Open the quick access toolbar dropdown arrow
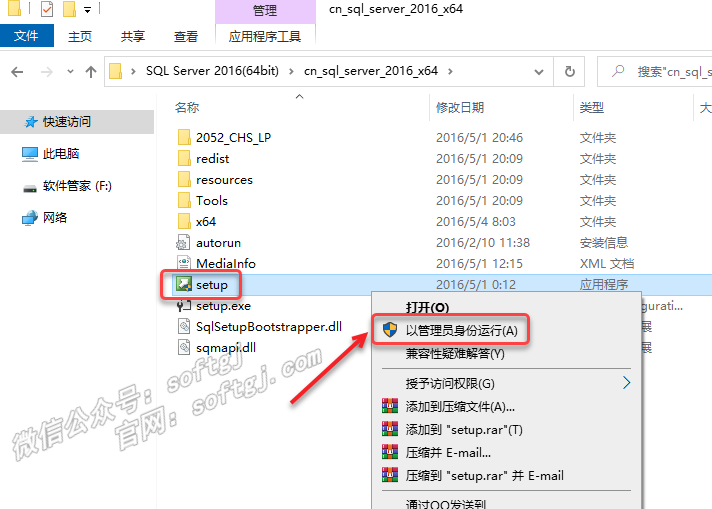The width and height of the screenshot is (712, 509). pos(88,11)
